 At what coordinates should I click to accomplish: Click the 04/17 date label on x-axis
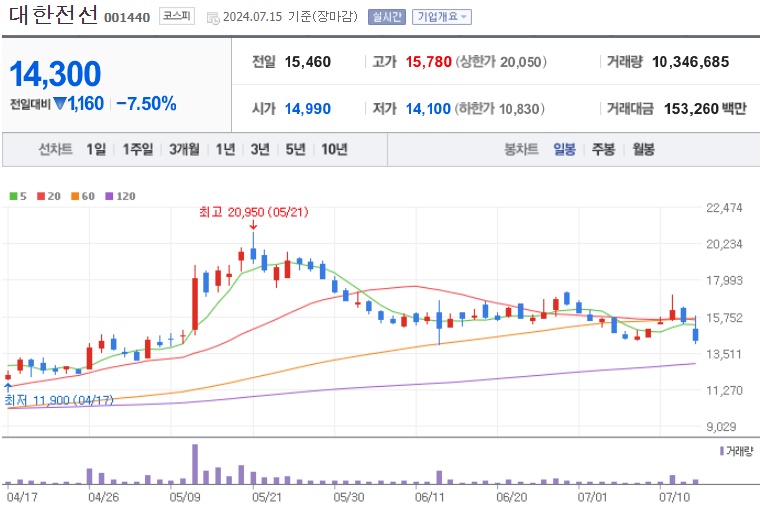coord(22,497)
